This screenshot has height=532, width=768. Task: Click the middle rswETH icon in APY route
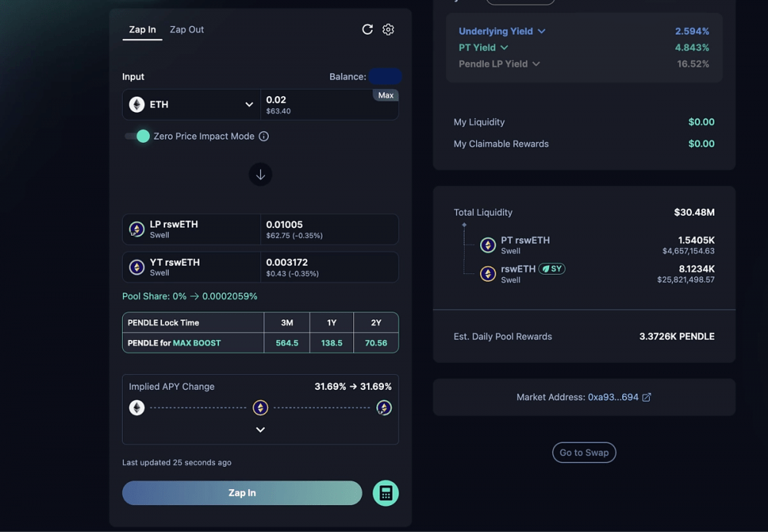tap(260, 408)
